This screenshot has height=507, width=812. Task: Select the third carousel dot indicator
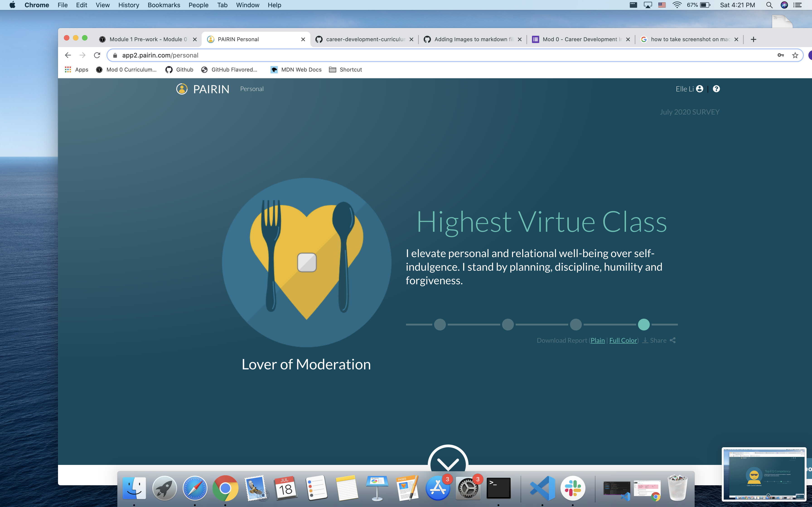point(576,324)
